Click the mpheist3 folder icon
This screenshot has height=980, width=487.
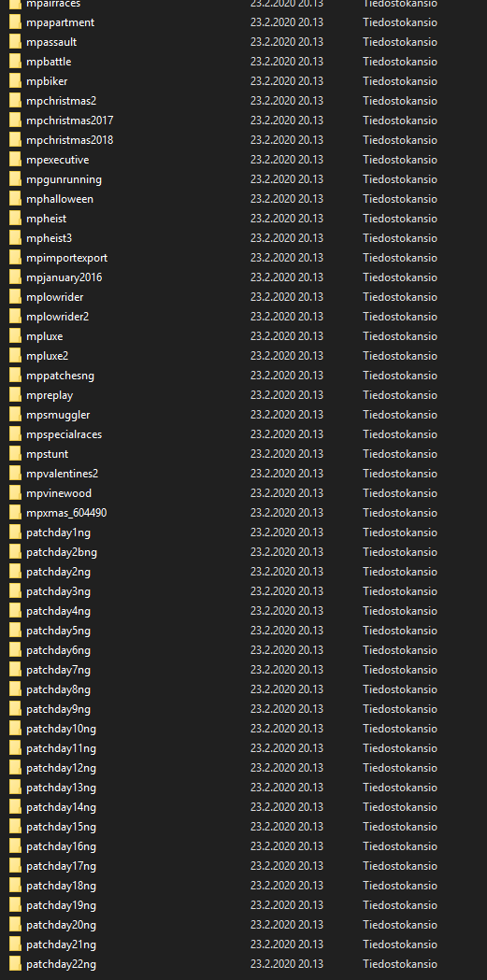(15, 238)
